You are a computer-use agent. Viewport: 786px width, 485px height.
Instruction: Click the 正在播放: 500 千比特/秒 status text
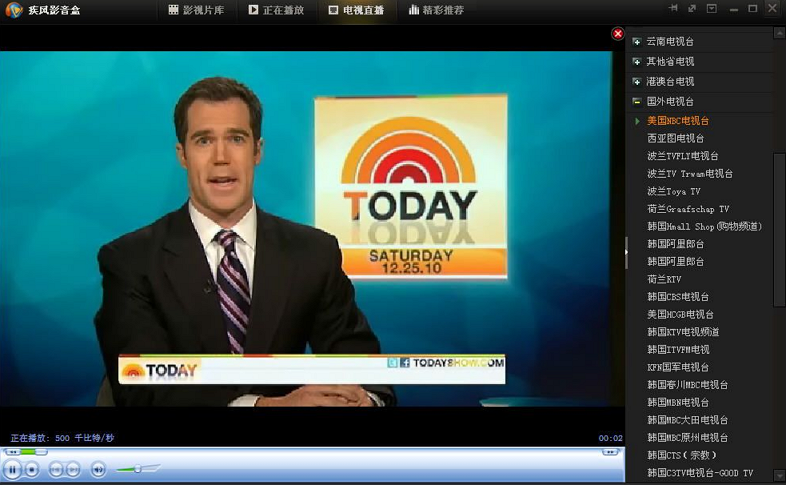pyautogui.click(x=62, y=438)
